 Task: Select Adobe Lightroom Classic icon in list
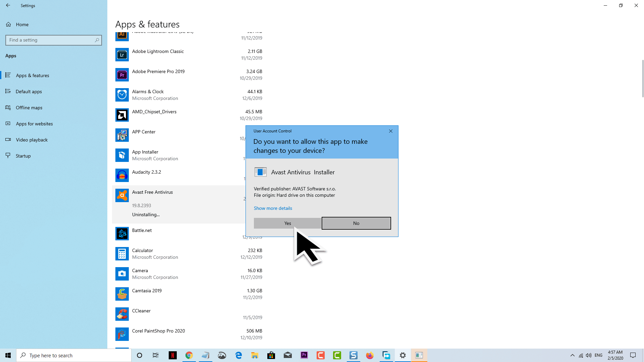click(122, 55)
